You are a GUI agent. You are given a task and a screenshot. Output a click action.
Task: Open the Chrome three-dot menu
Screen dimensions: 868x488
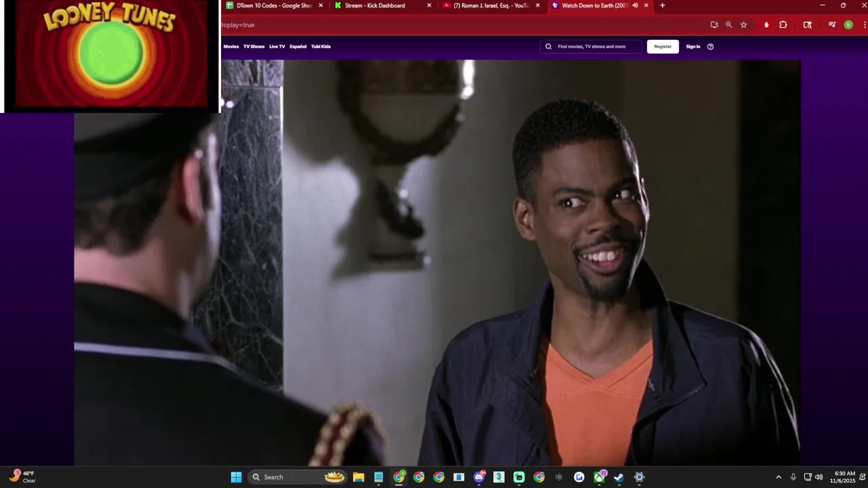coord(863,24)
